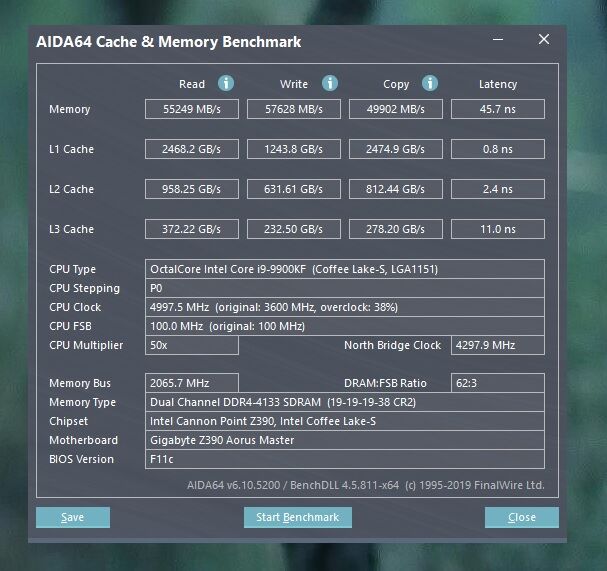Click the L1 Cache row label
607x571 pixels.
pos(72,149)
